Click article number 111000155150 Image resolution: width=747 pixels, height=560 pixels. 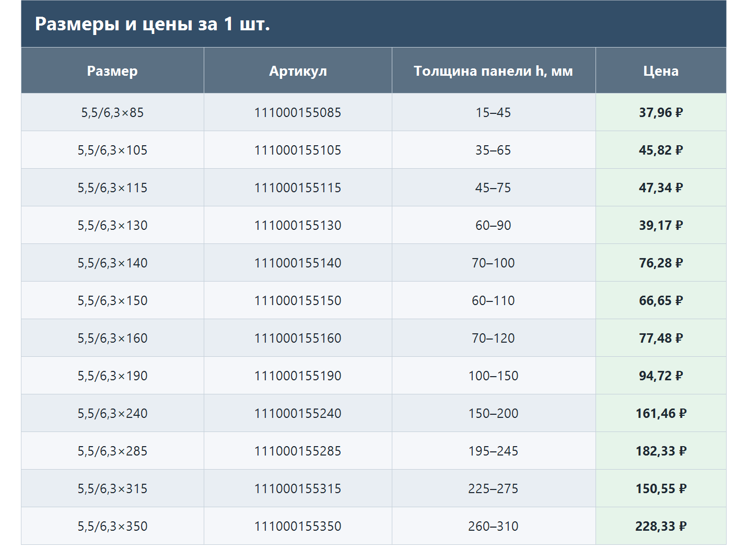(298, 300)
